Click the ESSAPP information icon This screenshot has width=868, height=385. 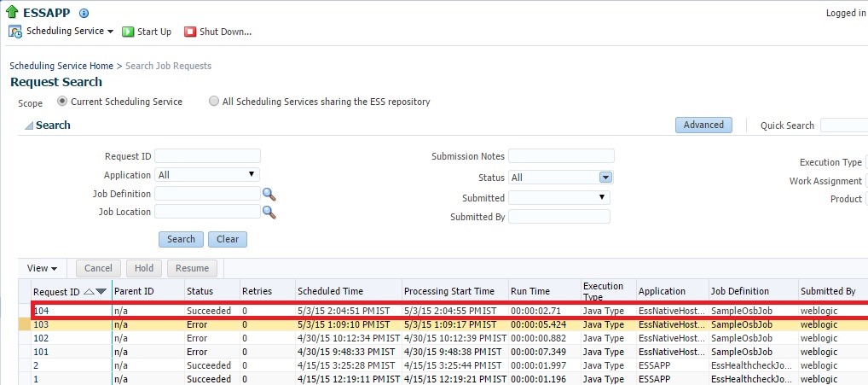click(x=84, y=14)
